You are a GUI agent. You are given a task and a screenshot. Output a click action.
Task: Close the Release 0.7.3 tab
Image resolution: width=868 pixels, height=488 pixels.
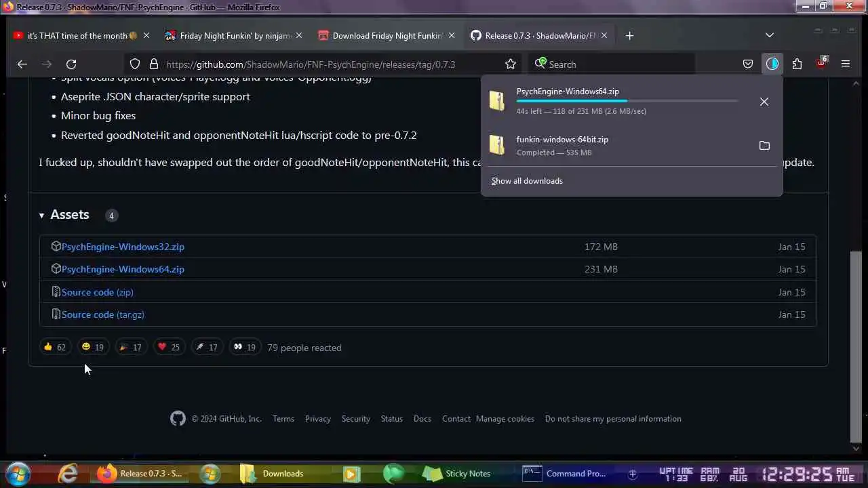604,35
